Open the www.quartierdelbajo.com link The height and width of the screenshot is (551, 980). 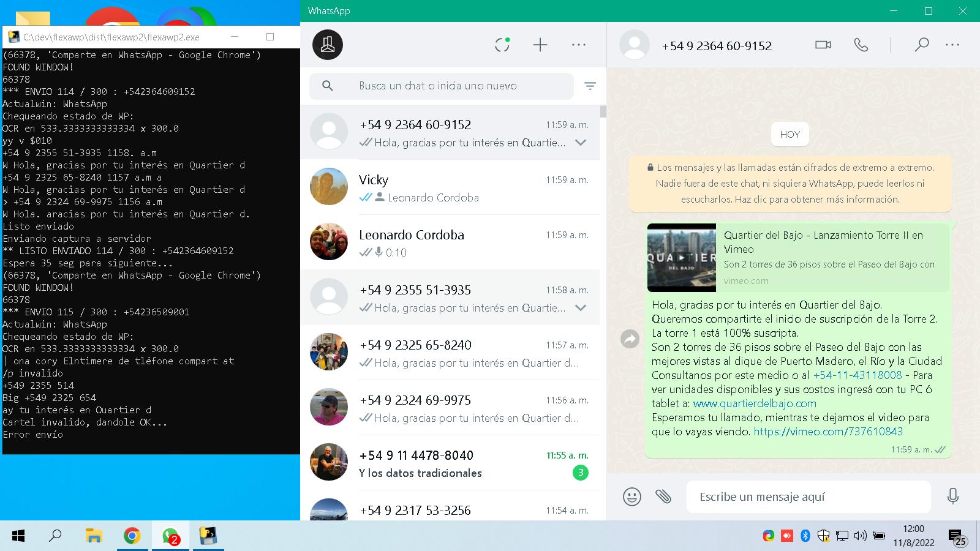755,403
